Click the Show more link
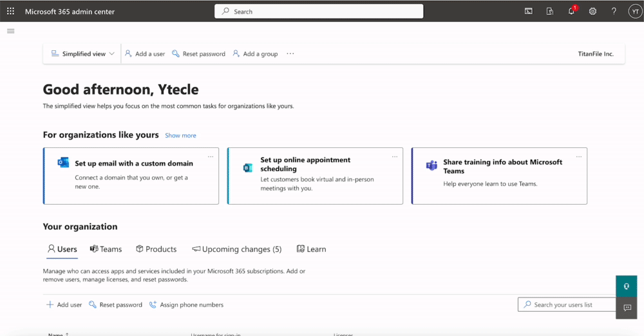Image resolution: width=644 pixels, height=336 pixels. click(x=180, y=136)
